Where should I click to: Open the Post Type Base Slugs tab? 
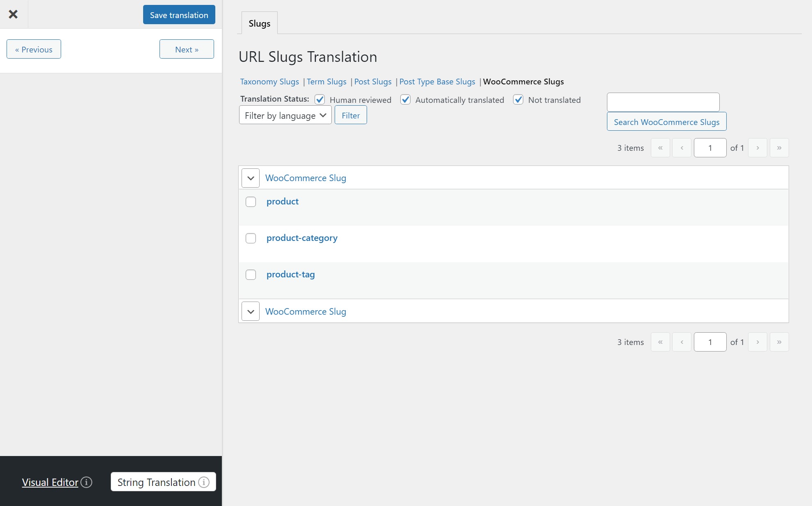coord(437,82)
